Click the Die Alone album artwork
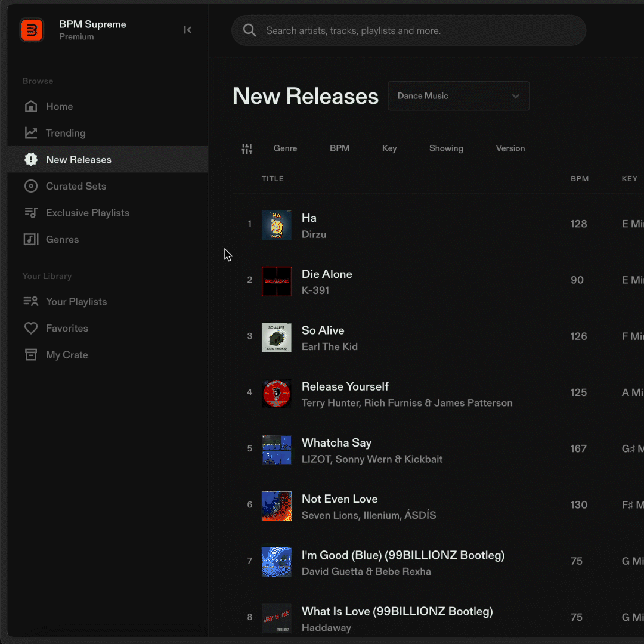 pyautogui.click(x=277, y=281)
